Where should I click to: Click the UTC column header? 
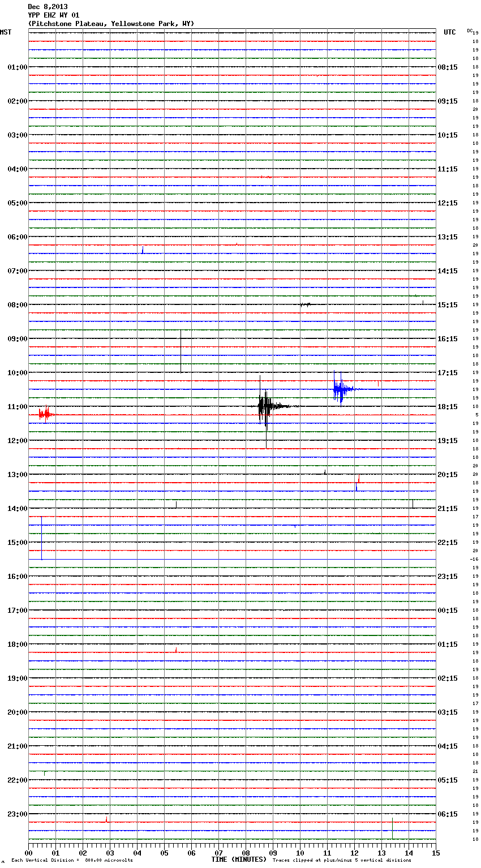450,32
